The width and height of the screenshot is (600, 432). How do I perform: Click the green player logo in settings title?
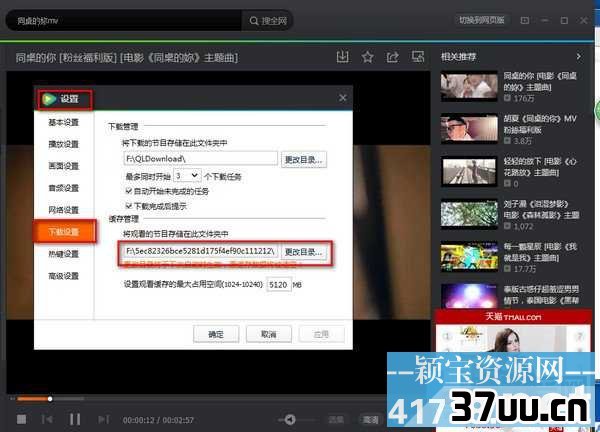point(49,99)
